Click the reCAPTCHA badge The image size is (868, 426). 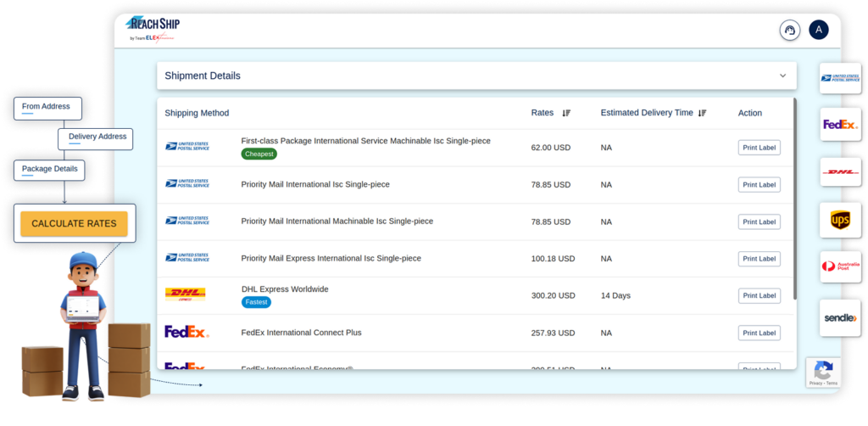[x=823, y=373]
